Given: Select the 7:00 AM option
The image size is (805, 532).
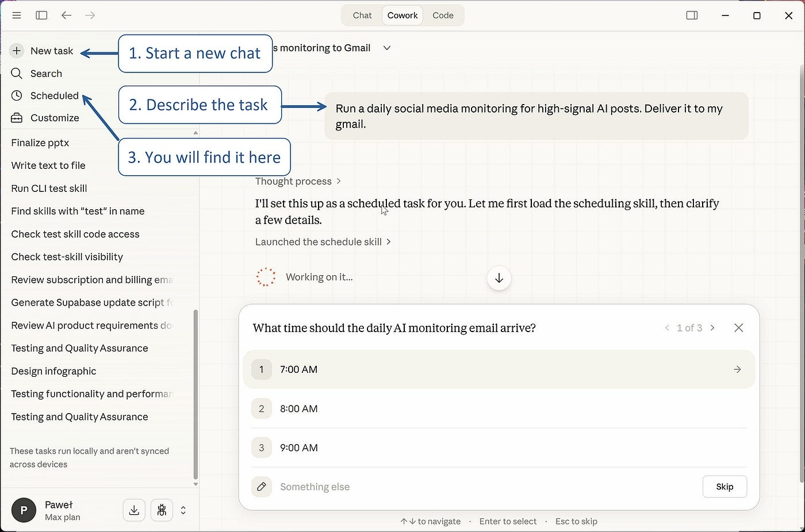Looking at the screenshot, I should (499, 369).
